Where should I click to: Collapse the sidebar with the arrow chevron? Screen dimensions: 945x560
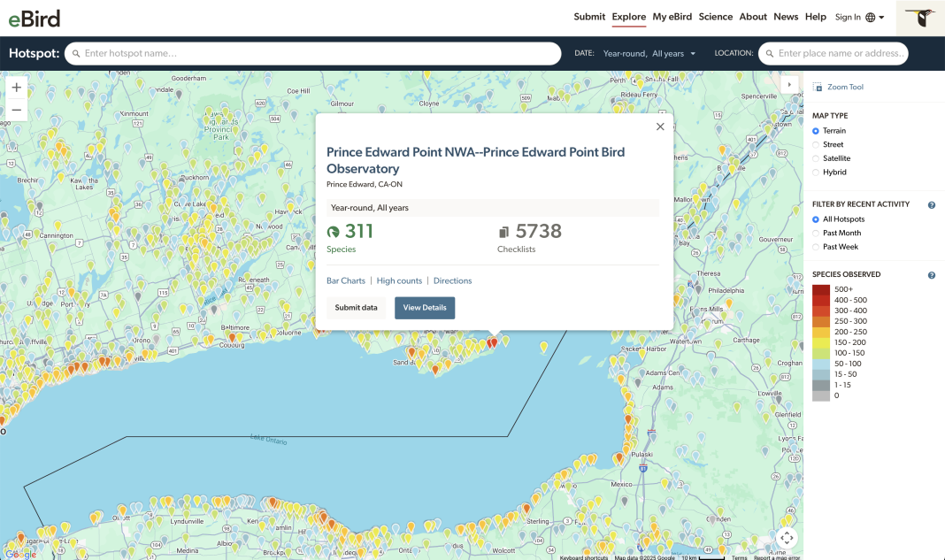click(x=788, y=84)
